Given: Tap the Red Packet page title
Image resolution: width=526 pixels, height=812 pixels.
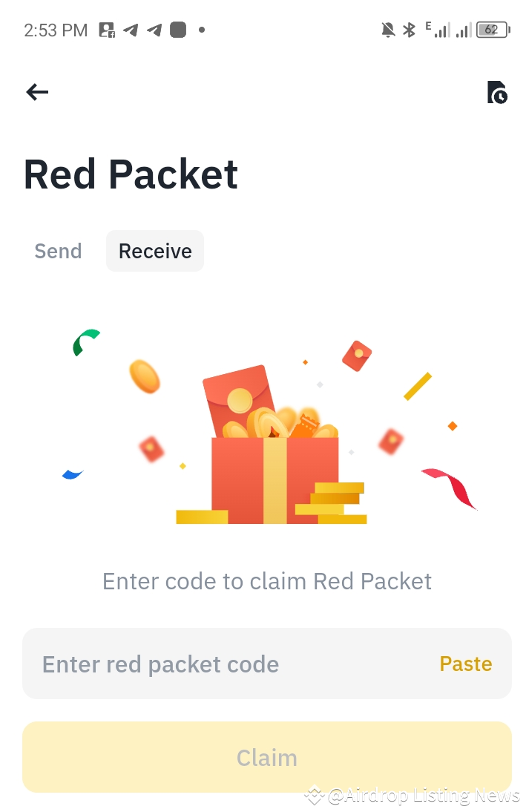Looking at the screenshot, I should (x=131, y=174).
